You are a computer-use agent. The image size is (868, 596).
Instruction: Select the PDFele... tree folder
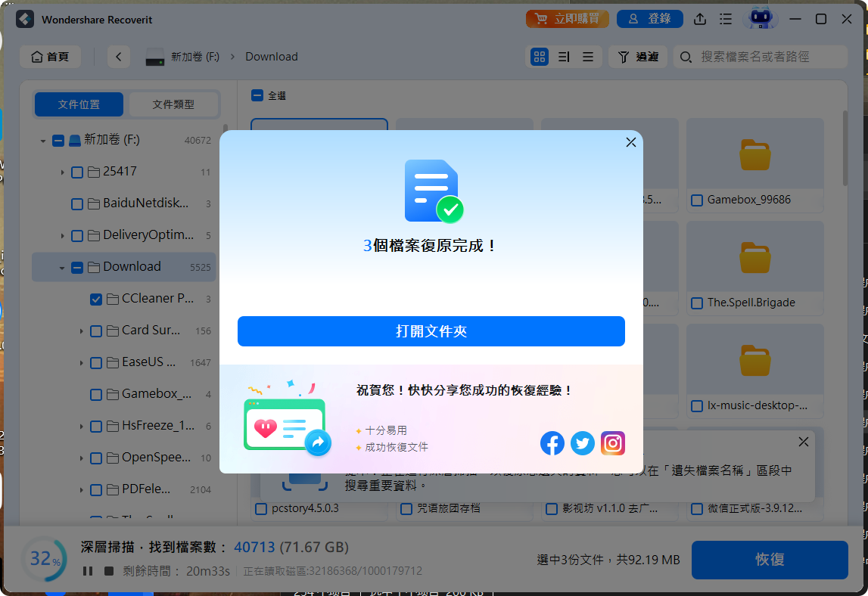[146, 489]
